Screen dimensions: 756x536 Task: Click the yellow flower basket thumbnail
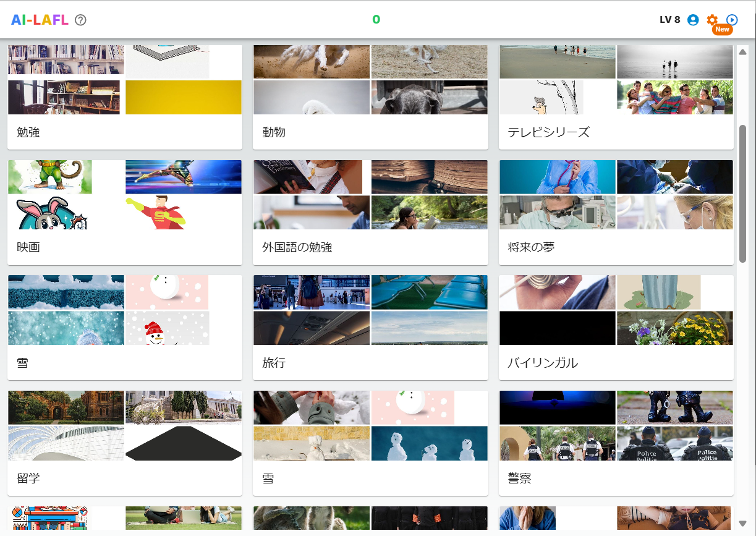[x=675, y=328]
